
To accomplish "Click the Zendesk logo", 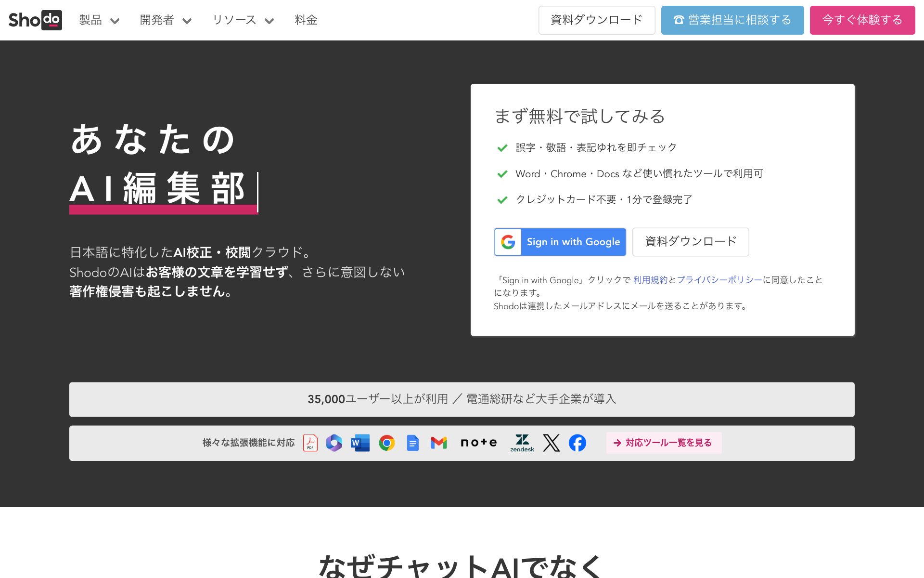I will 522,443.
